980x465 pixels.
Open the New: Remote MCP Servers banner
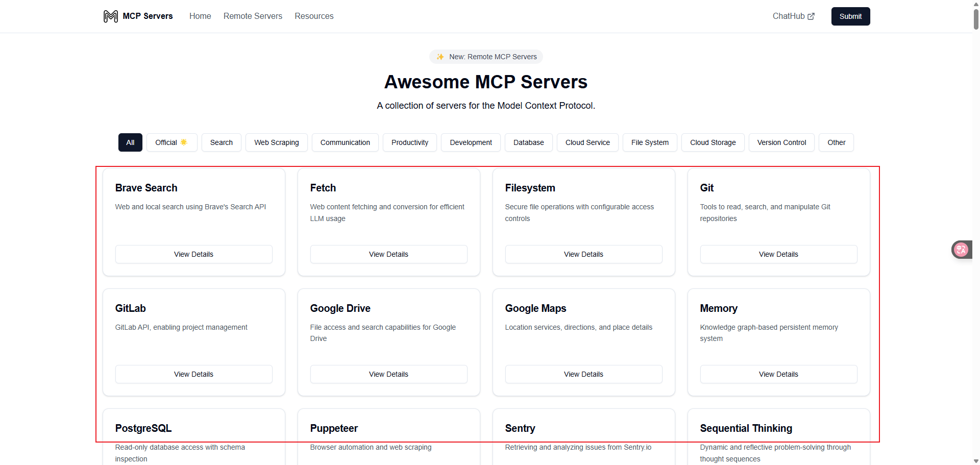(486, 57)
